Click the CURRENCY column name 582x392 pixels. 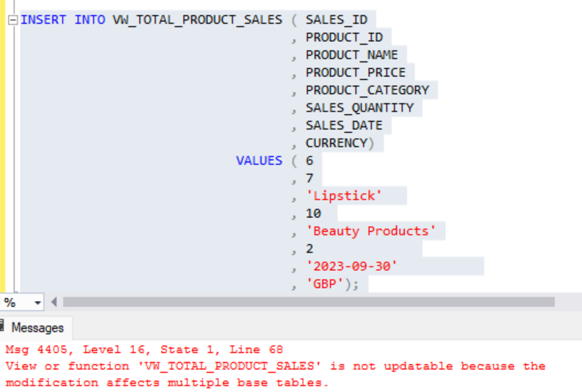pos(336,143)
